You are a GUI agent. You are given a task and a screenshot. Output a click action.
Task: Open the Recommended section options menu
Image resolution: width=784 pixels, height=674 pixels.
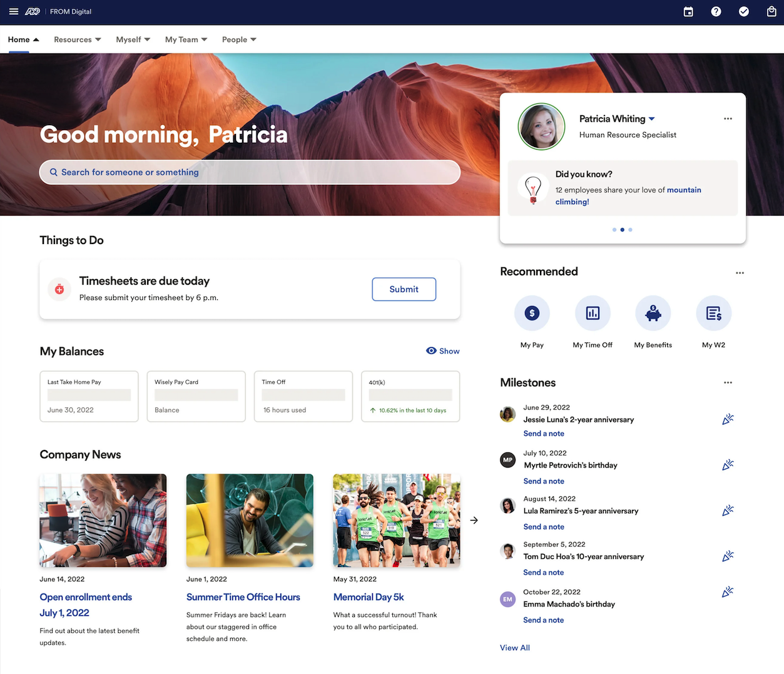740,273
